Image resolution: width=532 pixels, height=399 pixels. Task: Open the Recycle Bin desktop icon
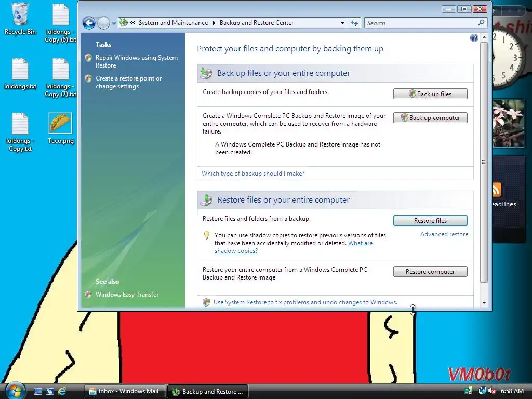pyautogui.click(x=20, y=19)
